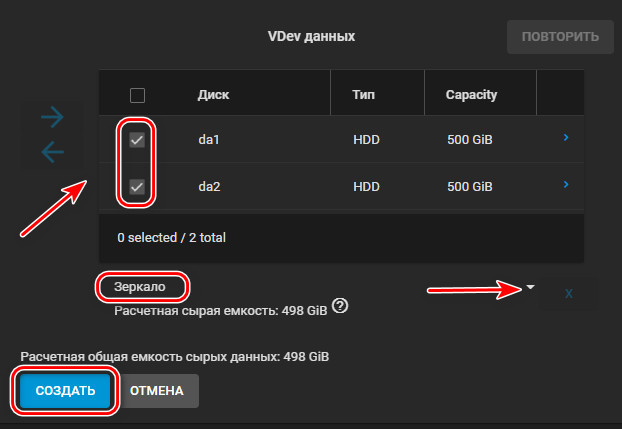
Task: Sort by the Диск column header
Action: coord(213,95)
